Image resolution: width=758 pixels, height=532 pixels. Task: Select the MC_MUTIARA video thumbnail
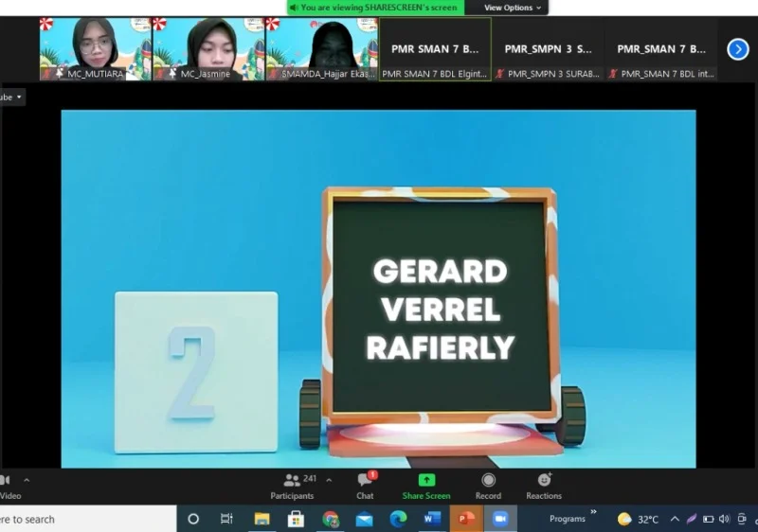click(x=96, y=49)
